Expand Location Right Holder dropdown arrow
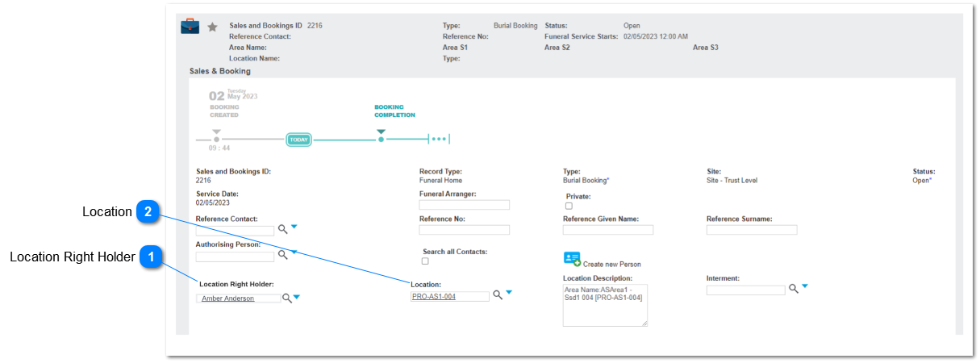The height and width of the screenshot is (363, 980). tap(297, 297)
